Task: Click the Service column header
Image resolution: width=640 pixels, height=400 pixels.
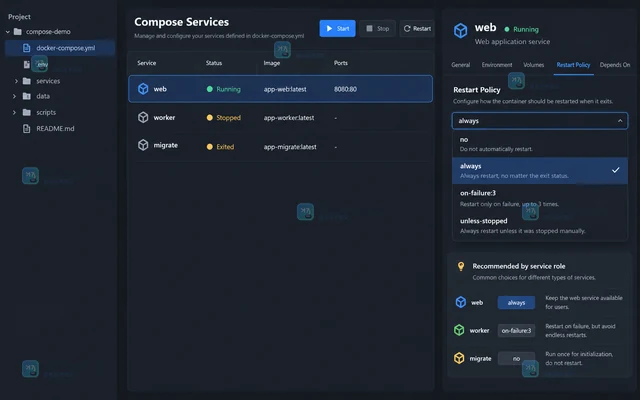Action: click(x=147, y=63)
